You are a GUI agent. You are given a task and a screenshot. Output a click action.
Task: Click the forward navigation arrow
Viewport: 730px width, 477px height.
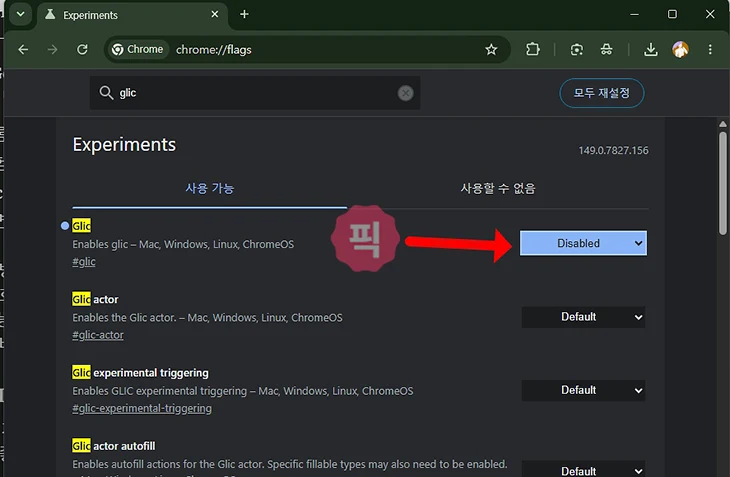tap(52, 49)
